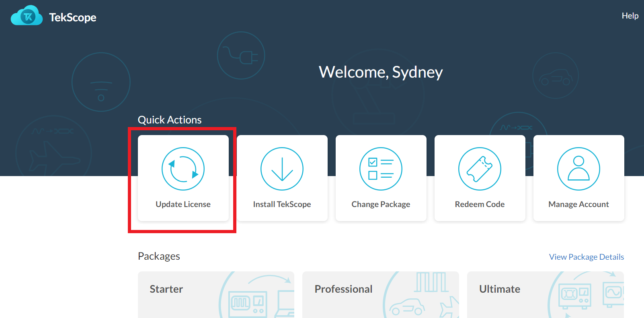Image resolution: width=644 pixels, height=318 pixels.
Task: Choose the Change Package label
Action: click(x=381, y=204)
